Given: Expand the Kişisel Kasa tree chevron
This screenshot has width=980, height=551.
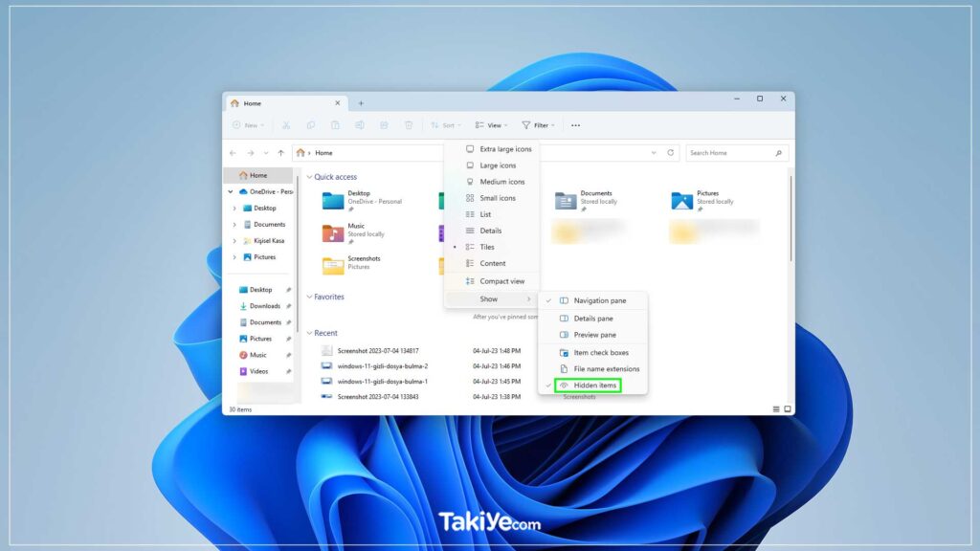Looking at the screenshot, I should (234, 240).
